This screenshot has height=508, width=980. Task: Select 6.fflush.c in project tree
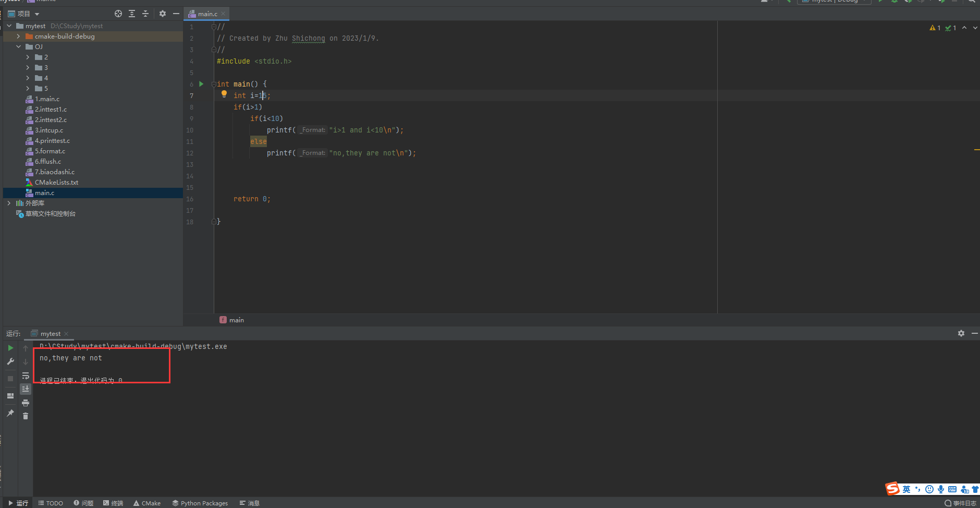[x=48, y=161]
